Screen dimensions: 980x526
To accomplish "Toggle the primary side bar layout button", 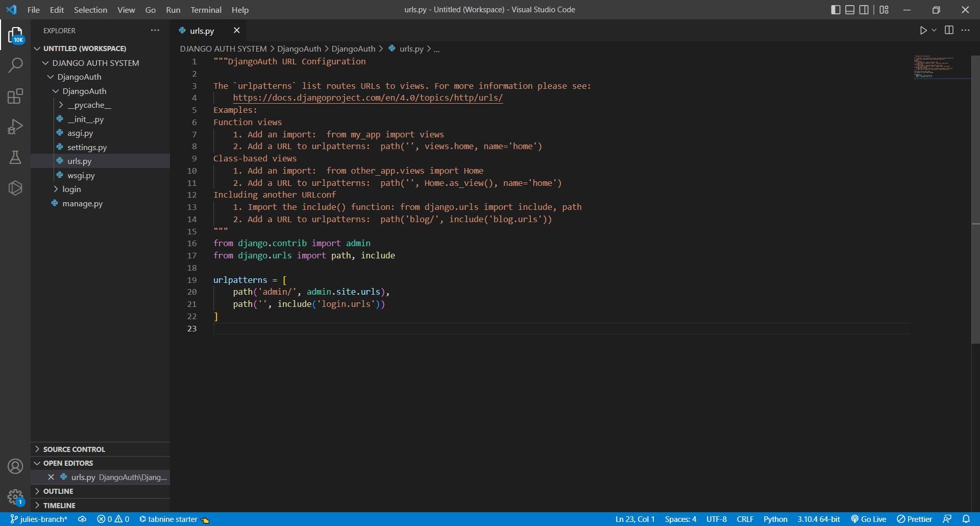I will click(x=836, y=10).
